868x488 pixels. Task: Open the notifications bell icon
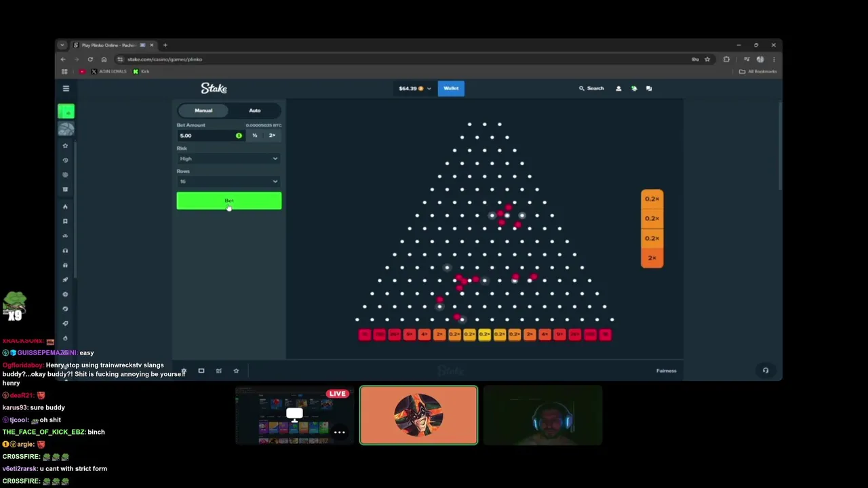[x=634, y=88]
